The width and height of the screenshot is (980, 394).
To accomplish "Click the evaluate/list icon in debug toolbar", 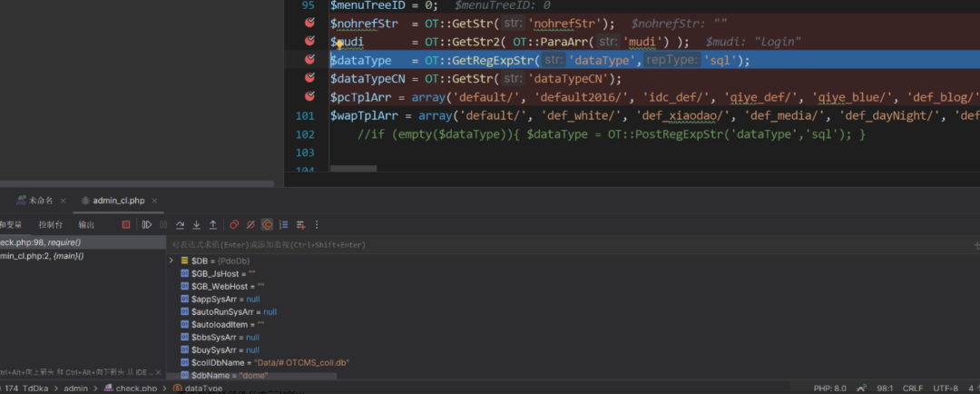I will (284, 224).
